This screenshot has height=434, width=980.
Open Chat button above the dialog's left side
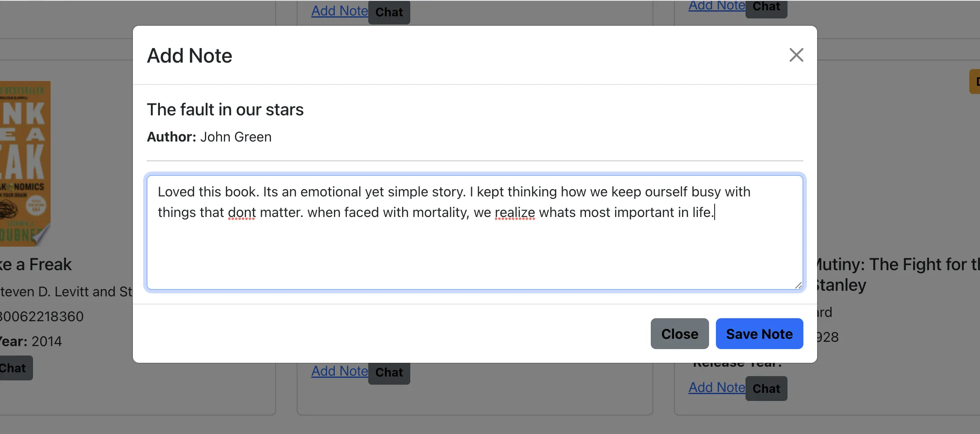(x=389, y=12)
